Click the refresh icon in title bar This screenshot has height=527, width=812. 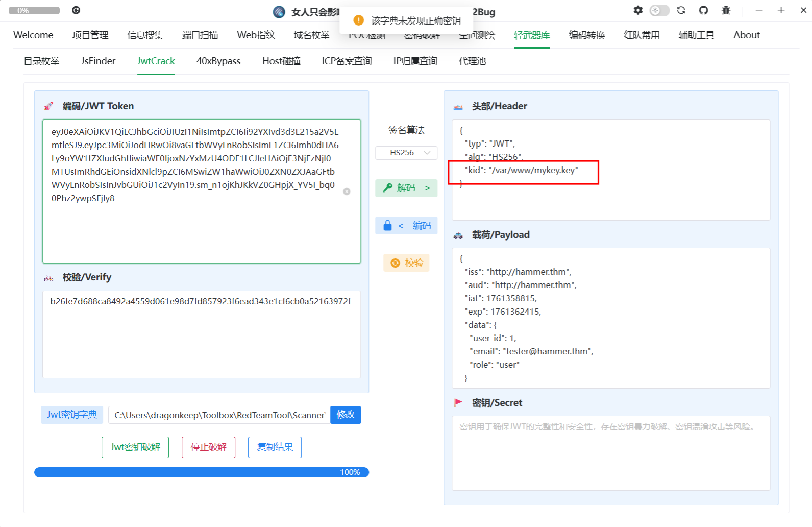(x=681, y=10)
